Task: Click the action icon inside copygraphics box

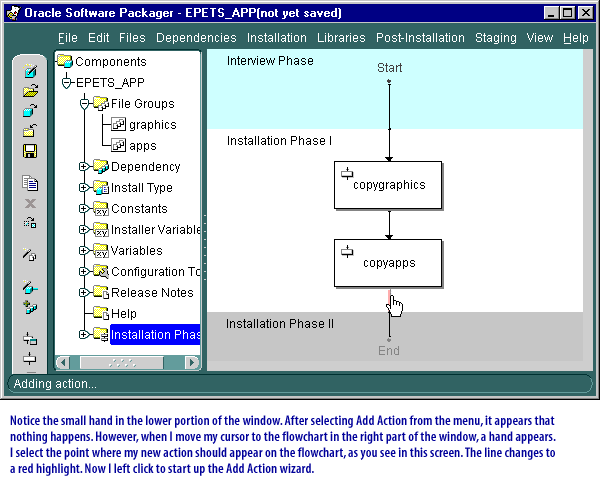Action: tap(347, 174)
